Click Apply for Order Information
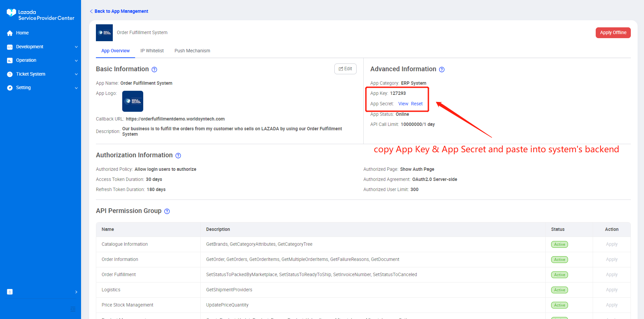Screen dimensions: 644x319 tap(612, 260)
